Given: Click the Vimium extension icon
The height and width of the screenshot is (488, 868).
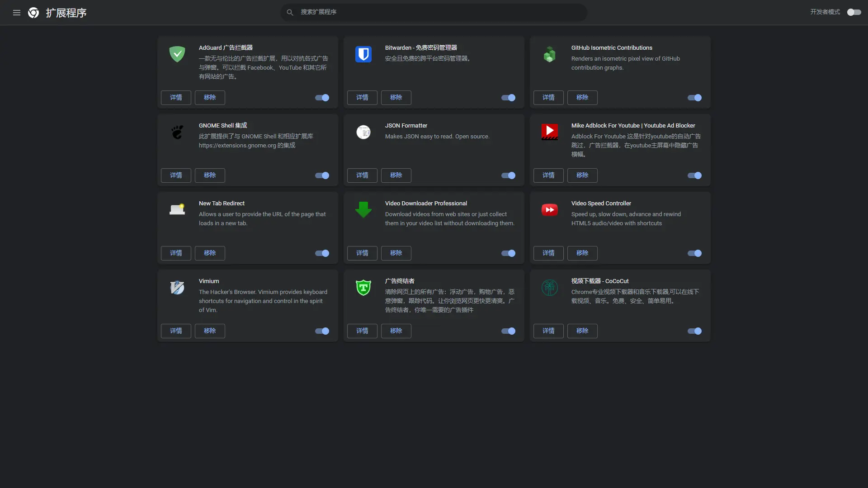Looking at the screenshot, I should [x=177, y=288].
